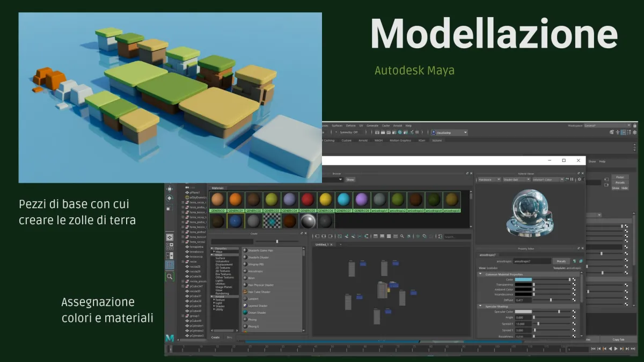The image size is (644, 362).
Task: Open the Hardware renderer dropdown
Action: pos(488,180)
